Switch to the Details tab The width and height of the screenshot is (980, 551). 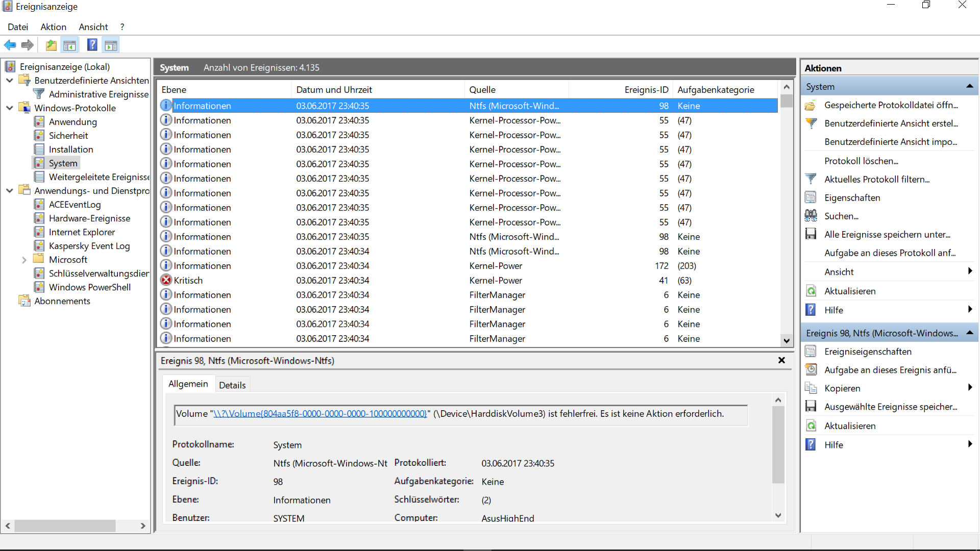232,385
